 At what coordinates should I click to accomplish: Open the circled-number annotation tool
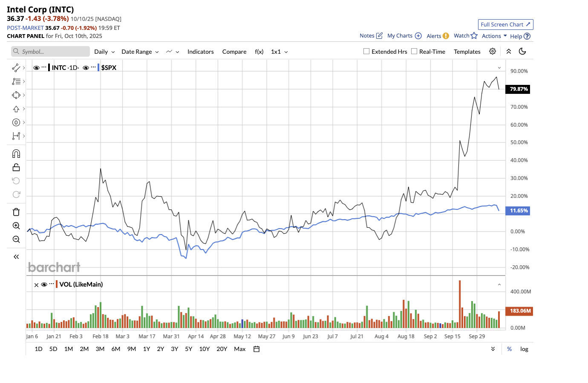point(16,122)
